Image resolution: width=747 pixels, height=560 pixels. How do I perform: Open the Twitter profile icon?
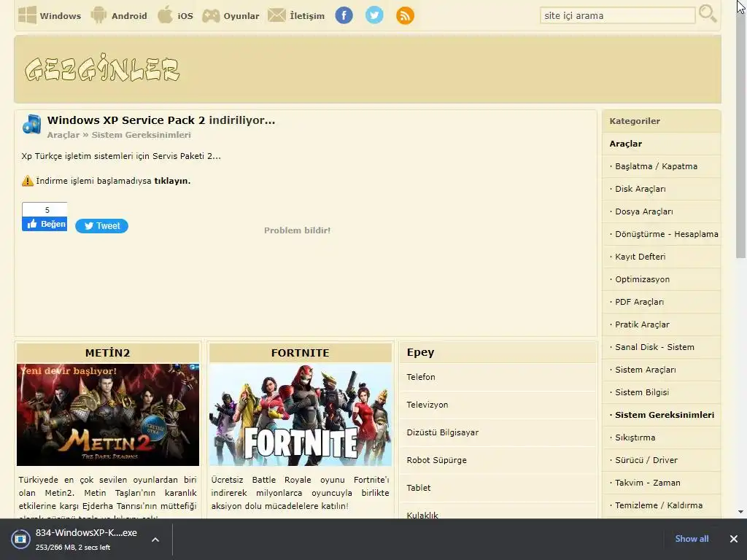point(374,15)
